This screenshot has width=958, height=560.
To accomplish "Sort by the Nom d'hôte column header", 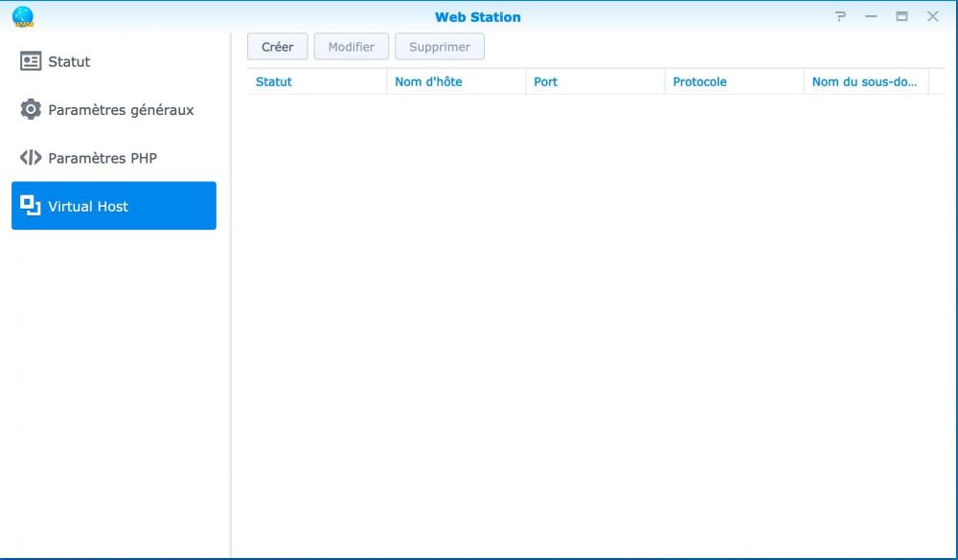I will click(428, 82).
